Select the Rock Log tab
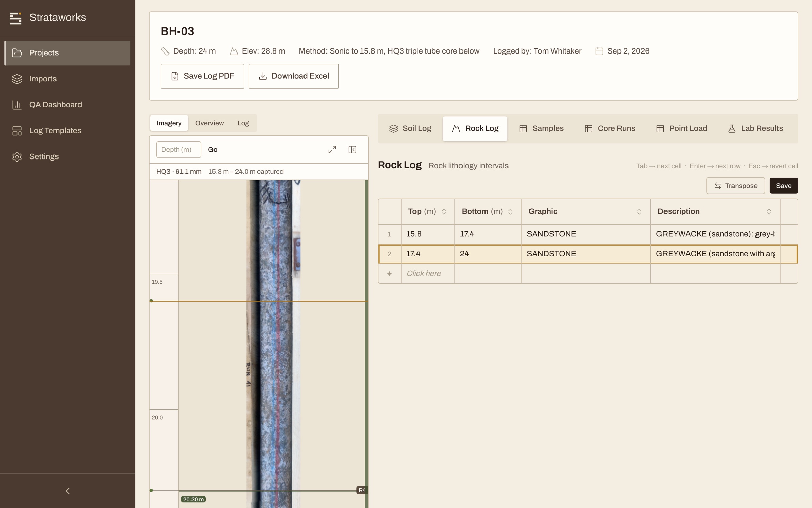The image size is (812, 508). click(475, 129)
